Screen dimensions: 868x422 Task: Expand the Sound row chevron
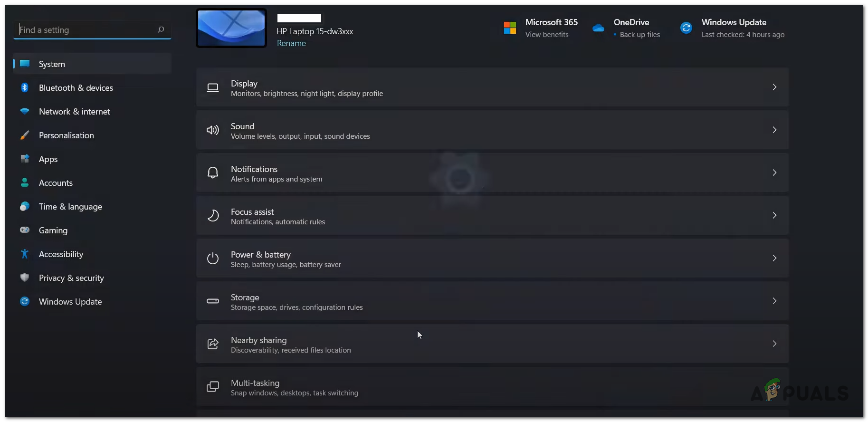(774, 130)
